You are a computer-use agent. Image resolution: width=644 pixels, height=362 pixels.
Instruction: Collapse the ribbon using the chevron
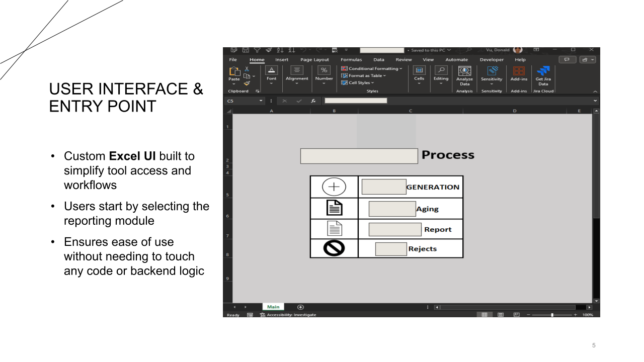click(x=595, y=92)
